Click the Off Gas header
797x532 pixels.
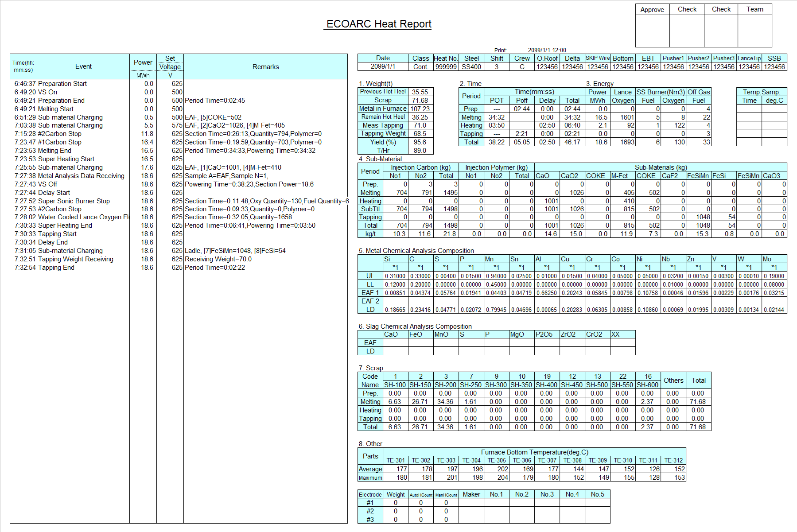(x=699, y=92)
